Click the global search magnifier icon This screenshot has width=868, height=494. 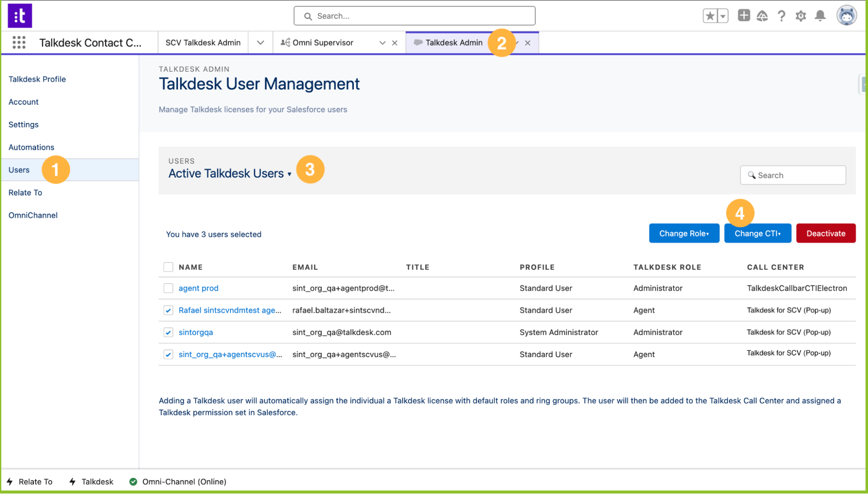coord(308,16)
